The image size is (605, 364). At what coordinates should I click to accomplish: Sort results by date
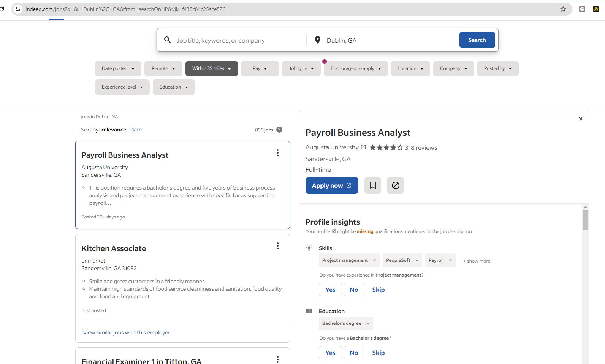tap(136, 130)
